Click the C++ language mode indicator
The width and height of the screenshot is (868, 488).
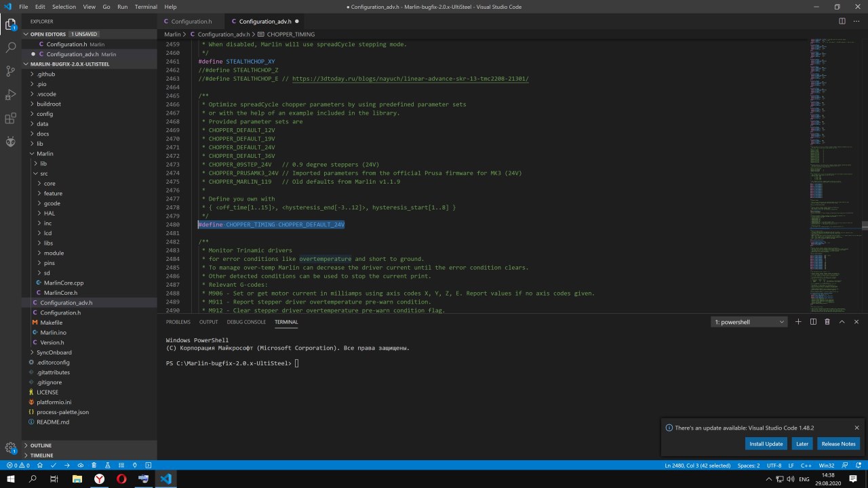pos(806,466)
